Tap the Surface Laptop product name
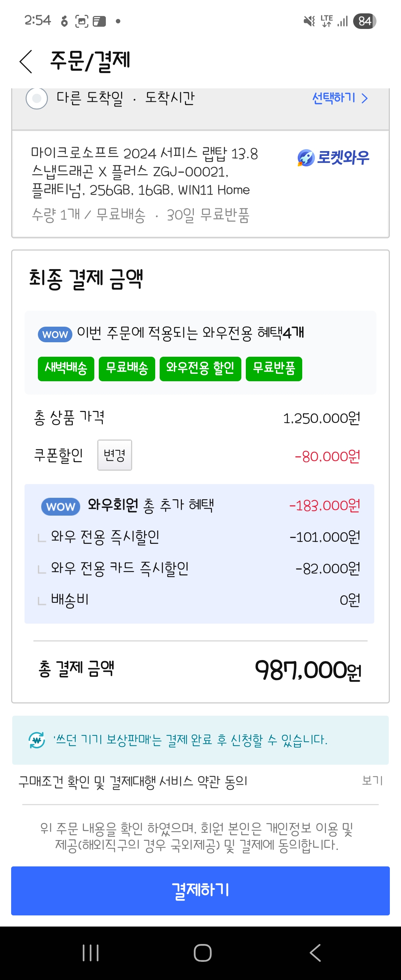The height and width of the screenshot is (980, 401). pyautogui.click(x=144, y=171)
